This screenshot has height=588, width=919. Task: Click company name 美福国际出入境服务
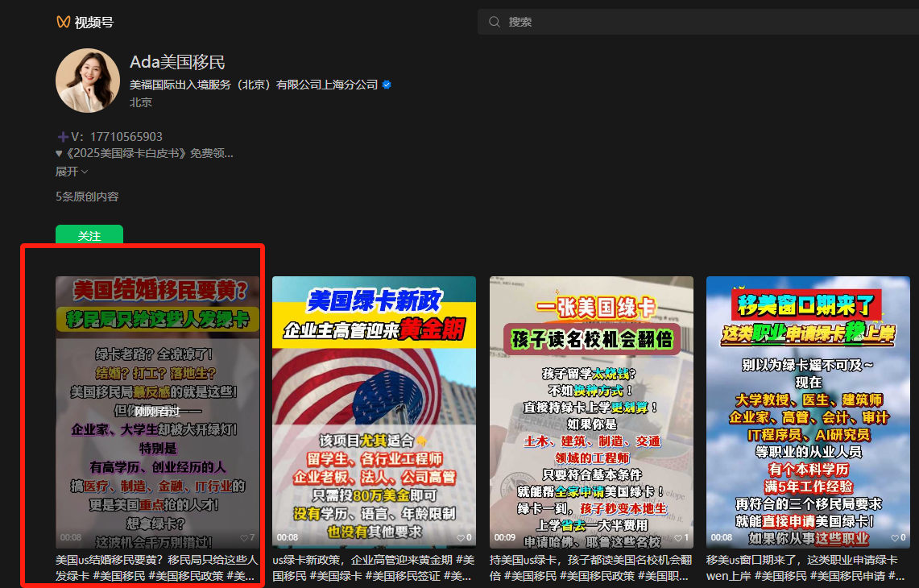(x=254, y=85)
